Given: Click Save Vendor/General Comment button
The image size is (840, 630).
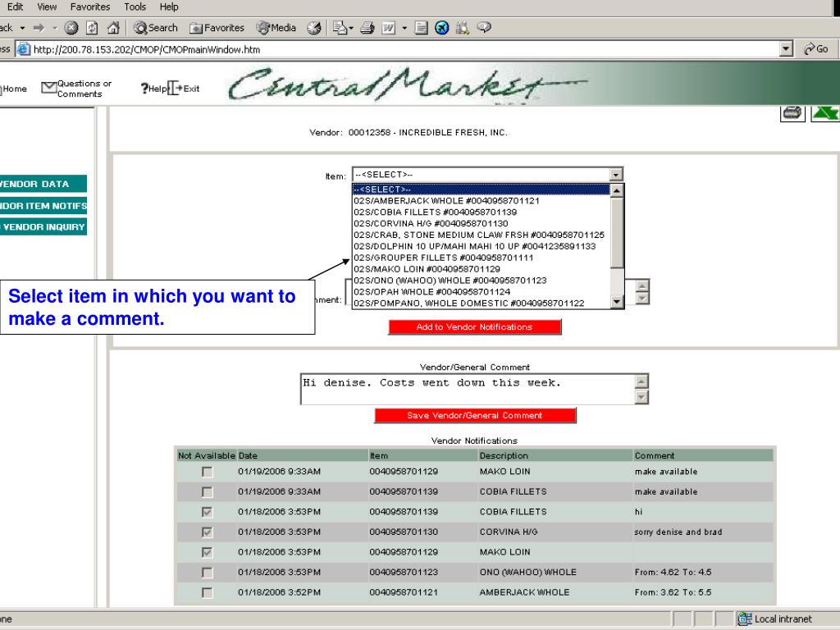Looking at the screenshot, I should [x=475, y=415].
